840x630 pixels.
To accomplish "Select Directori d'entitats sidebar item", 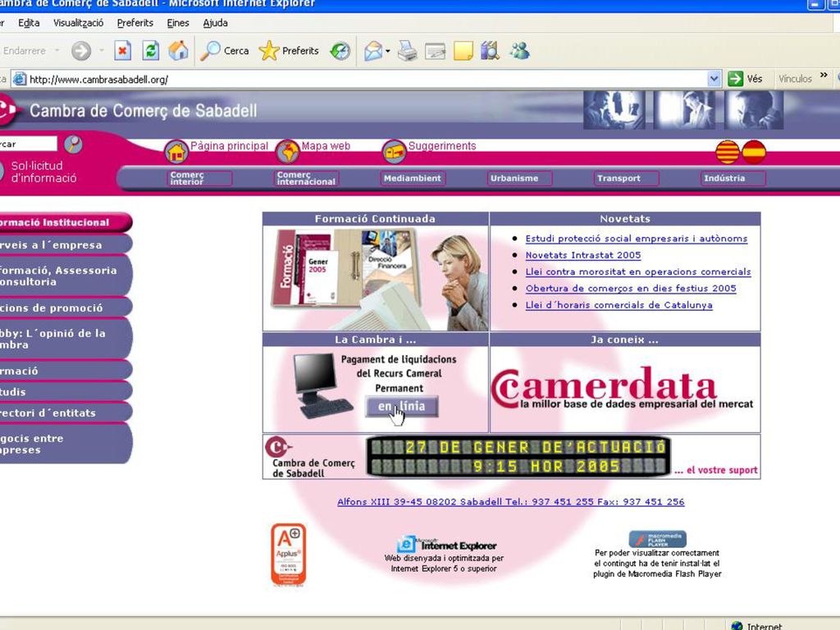I will 66,413.
